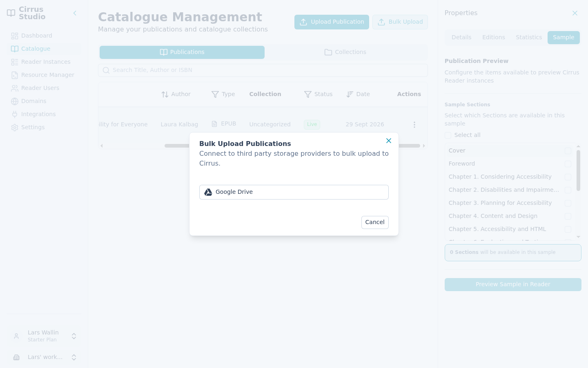The image size is (588, 368).
Task: Click Preview Sample in Reader button
Action: (x=513, y=285)
